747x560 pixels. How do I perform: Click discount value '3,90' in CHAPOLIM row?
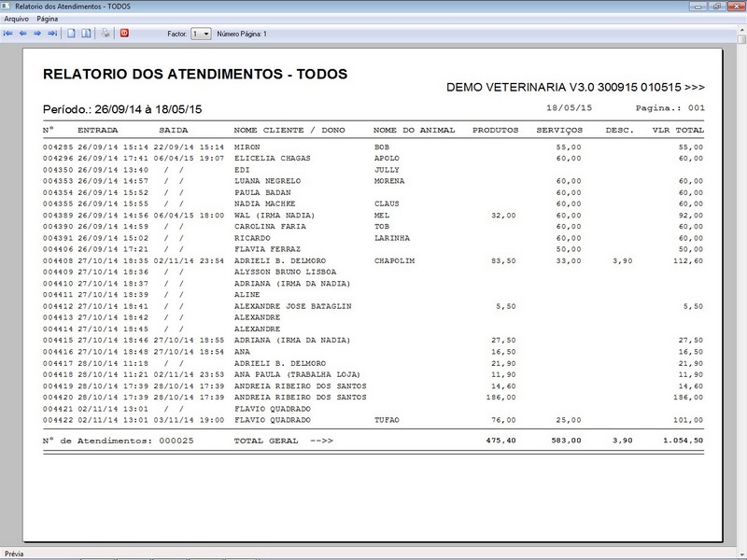[x=622, y=261]
